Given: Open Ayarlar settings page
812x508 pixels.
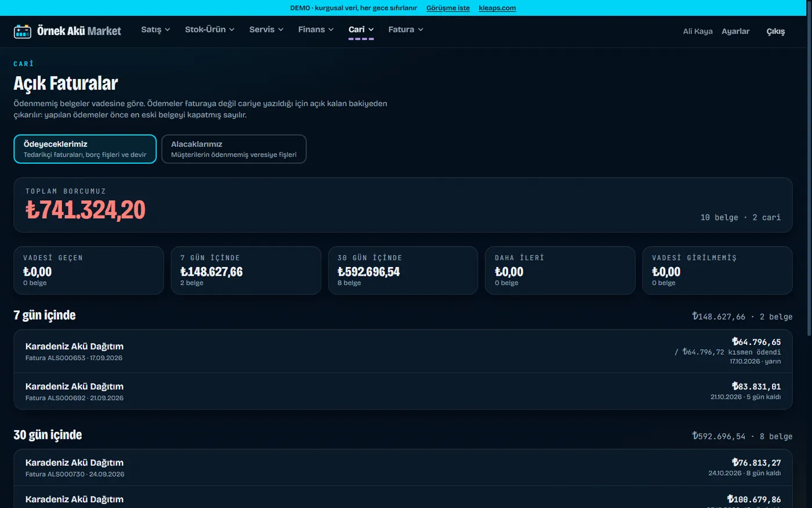Looking at the screenshot, I should pos(735,31).
